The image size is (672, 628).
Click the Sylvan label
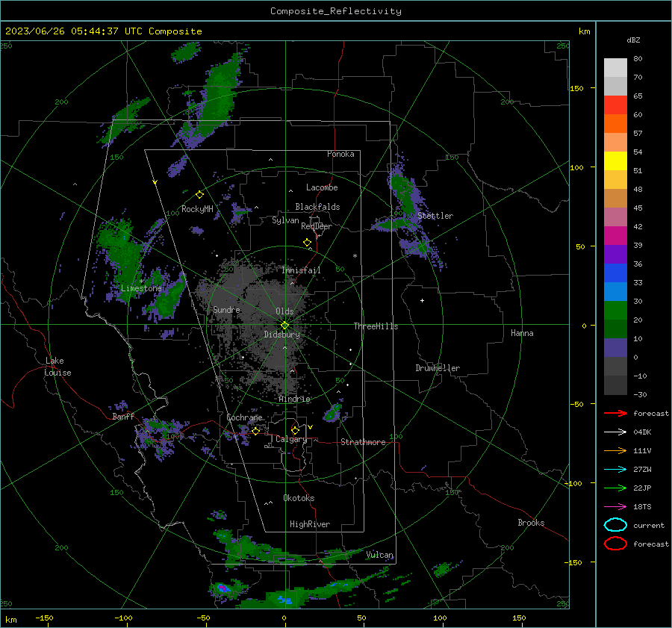point(285,220)
